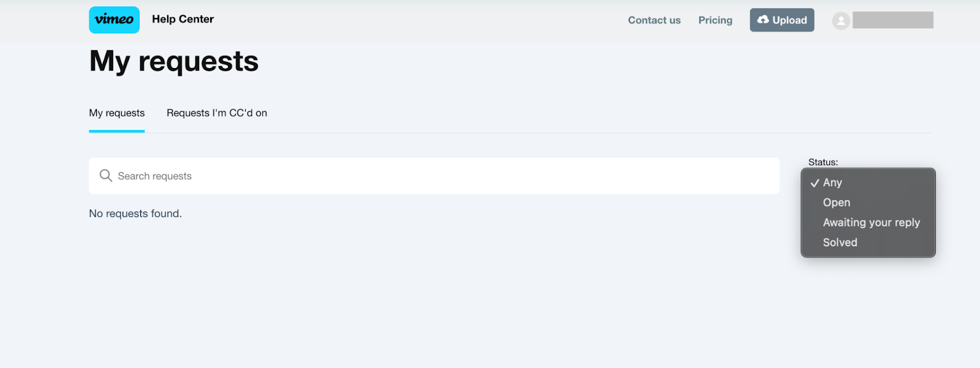Click the No requests found message
This screenshot has height=368, width=980.
pos(135,213)
